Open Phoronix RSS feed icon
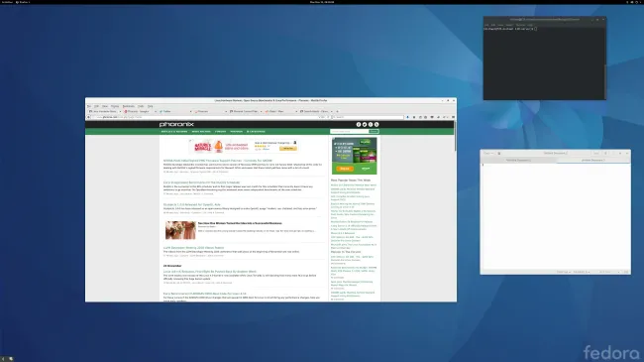This screenshot has height=362, width=644. coord(376,124)
